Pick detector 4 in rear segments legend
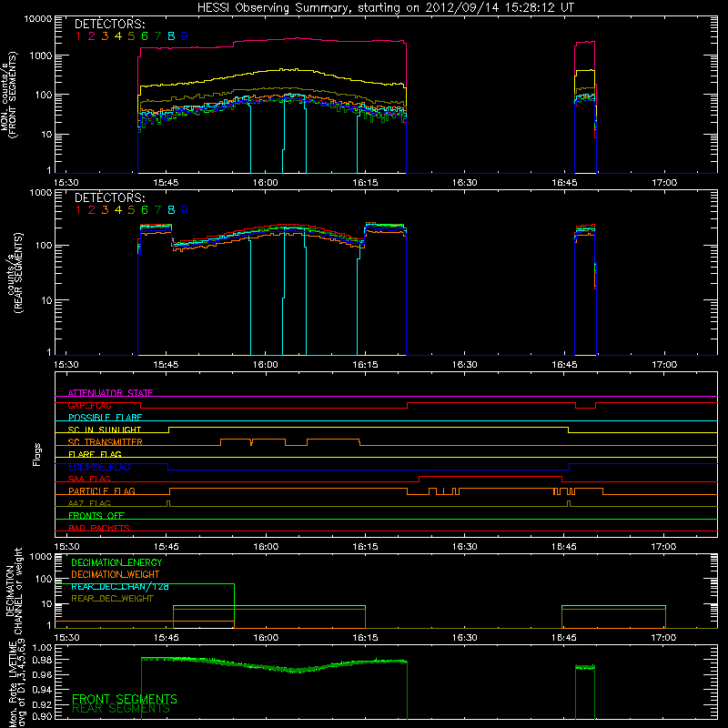The width and height of the screenshot is (728, 728). coord(118,210)
